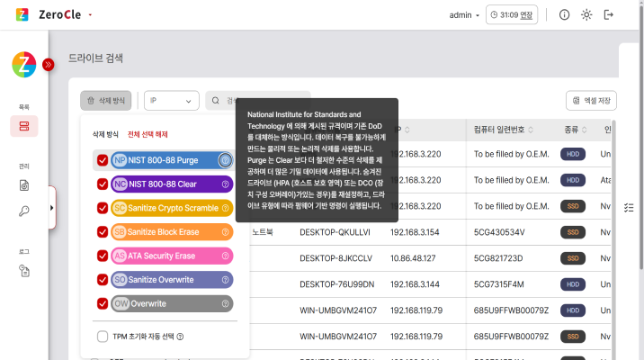This screenshot has width=644, height=360.
Task: Open column checklist settings icon at right
Action: point(629,208)
